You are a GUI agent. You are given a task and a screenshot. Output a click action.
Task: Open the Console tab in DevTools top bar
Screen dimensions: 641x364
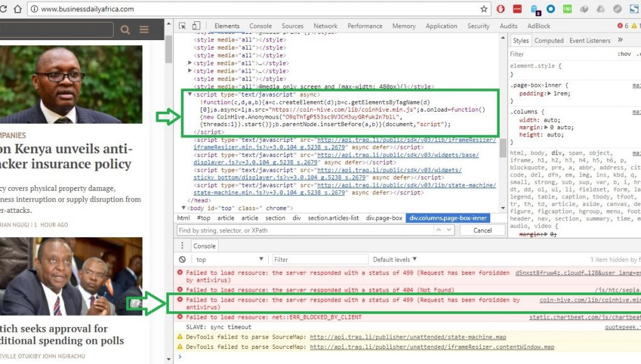(x=261, y=26)
